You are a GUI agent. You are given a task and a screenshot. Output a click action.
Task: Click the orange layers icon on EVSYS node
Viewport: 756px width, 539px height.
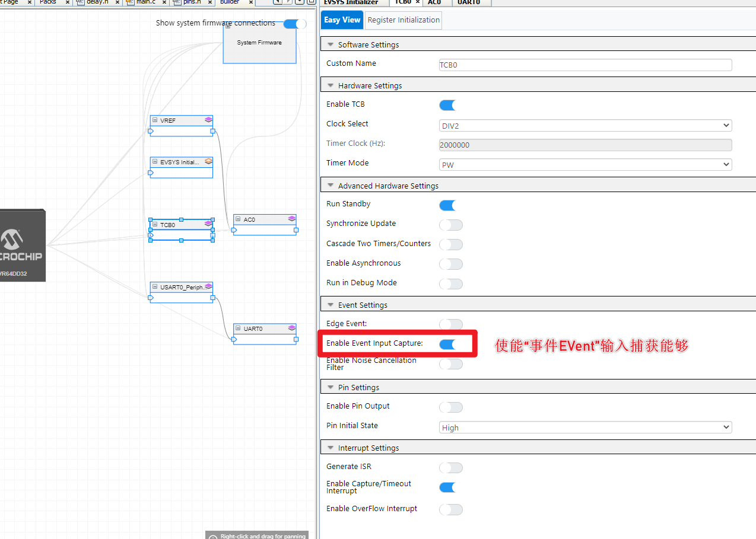(x=208, y=161)
